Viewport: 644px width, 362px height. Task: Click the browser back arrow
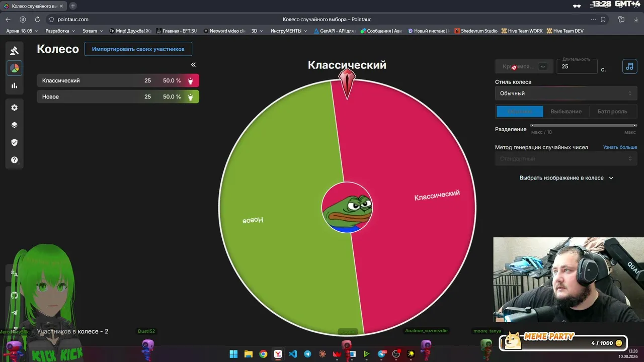8,20
